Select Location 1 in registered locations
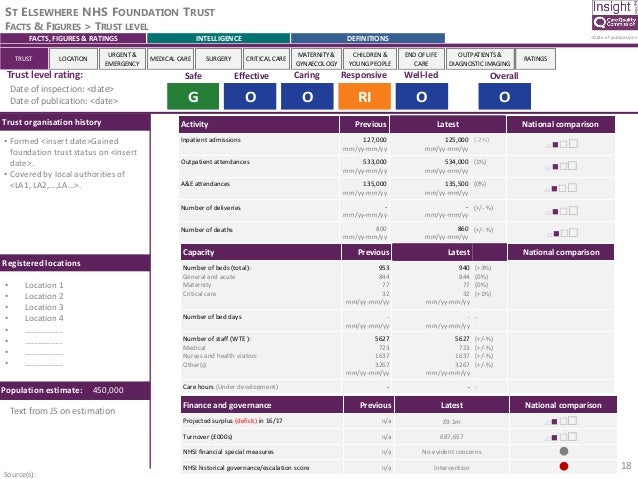The height and width of the screenshot is (479, 638). tap(44, 285)
